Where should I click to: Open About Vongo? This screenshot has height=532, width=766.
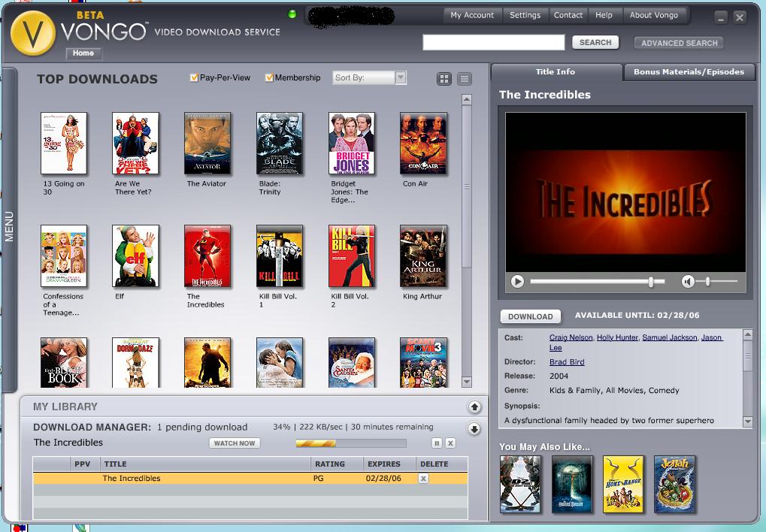pyautogui.click(x=654, y=15)
